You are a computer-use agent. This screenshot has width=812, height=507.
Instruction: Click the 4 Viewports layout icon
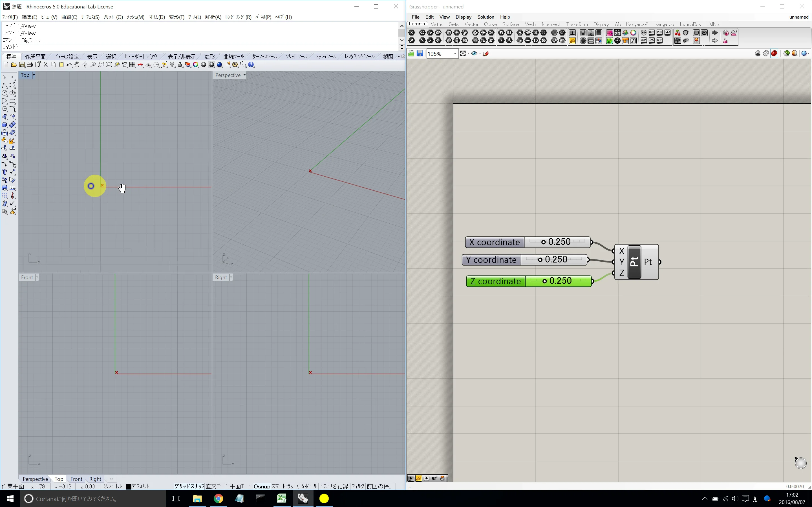133,65
